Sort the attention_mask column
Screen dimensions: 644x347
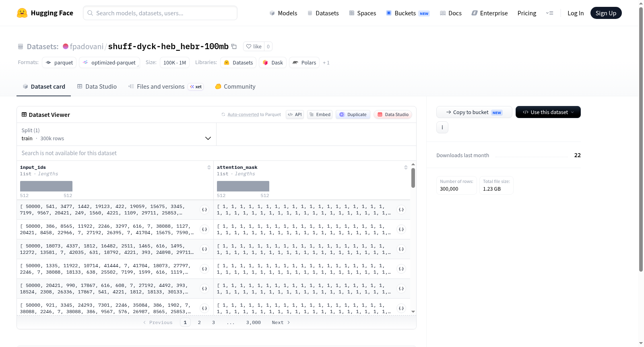(406, 167)
